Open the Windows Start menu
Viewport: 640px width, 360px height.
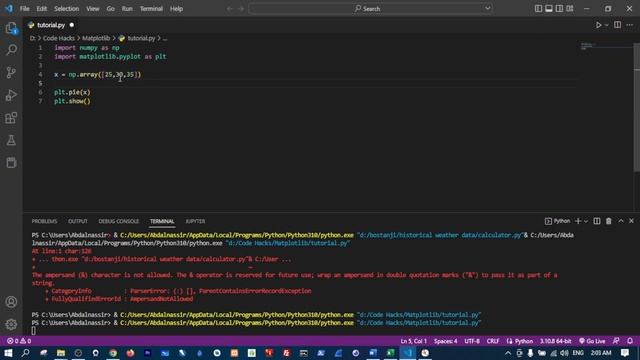(x=8, y=353)
